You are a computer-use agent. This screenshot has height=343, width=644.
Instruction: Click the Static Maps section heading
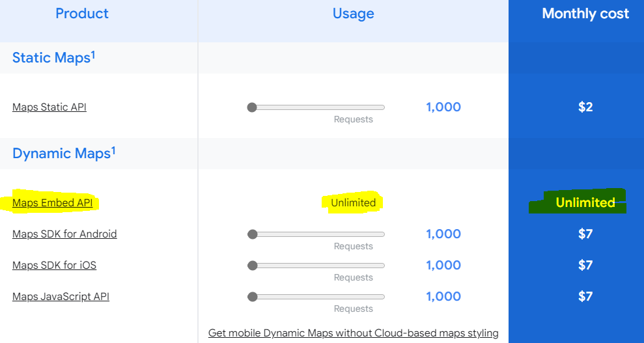coord(53,58)
